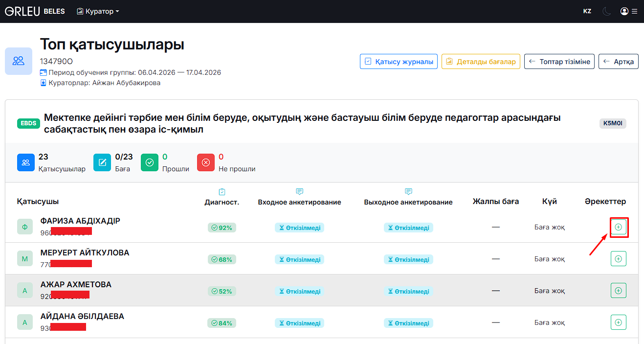Image resolution: width=644 pixels, height=344 pixels.
Task: Open the hamburger menu in top bar
Action: pyautogui.click(x=636, y=10)
